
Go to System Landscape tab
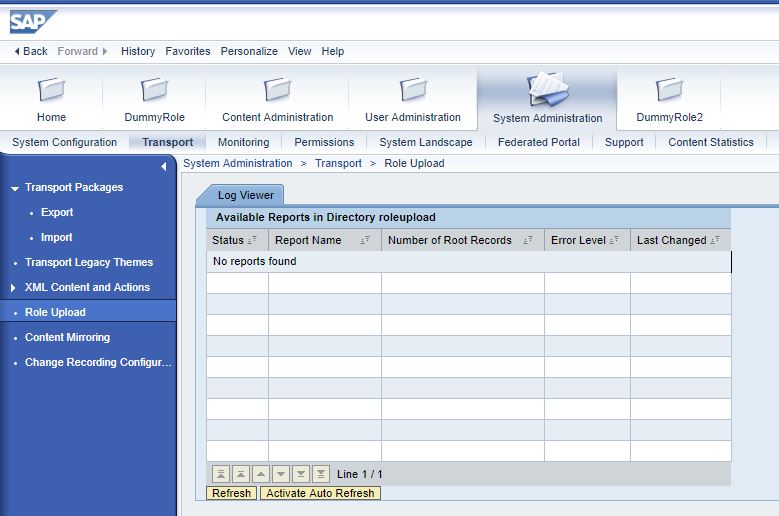(426, 142)
